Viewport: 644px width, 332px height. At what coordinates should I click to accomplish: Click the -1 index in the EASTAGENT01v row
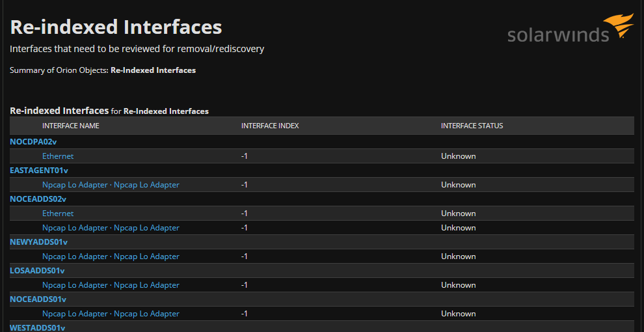(245, 185)
